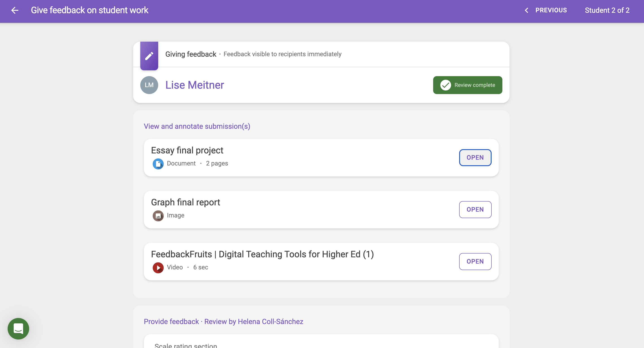
Task: Click the brown Image type icon
Action: (x=158, y=216)
